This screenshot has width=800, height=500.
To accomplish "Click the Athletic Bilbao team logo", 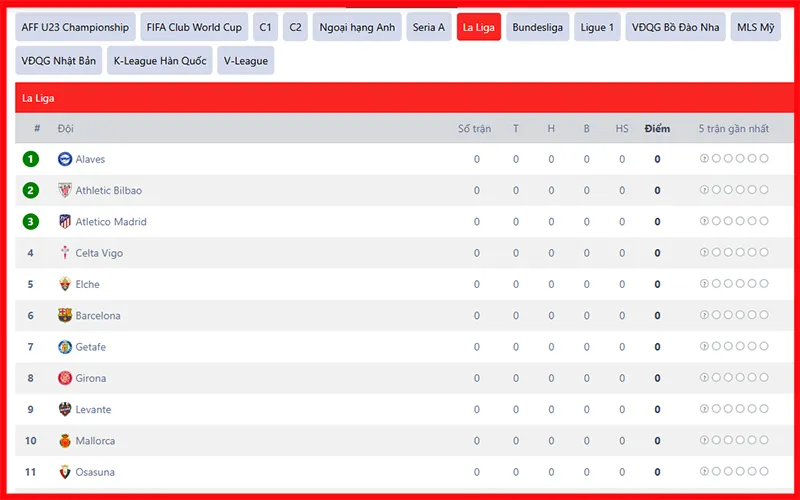I will (65, 190).
